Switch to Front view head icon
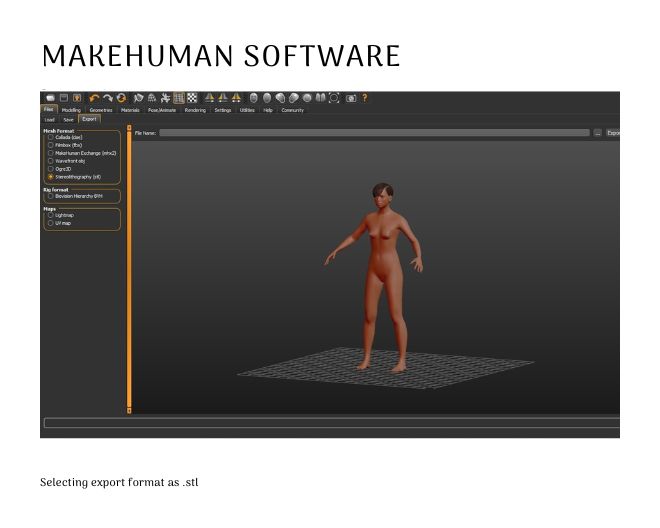Screen dimensions: 660x528 click(x=253, y=98)
